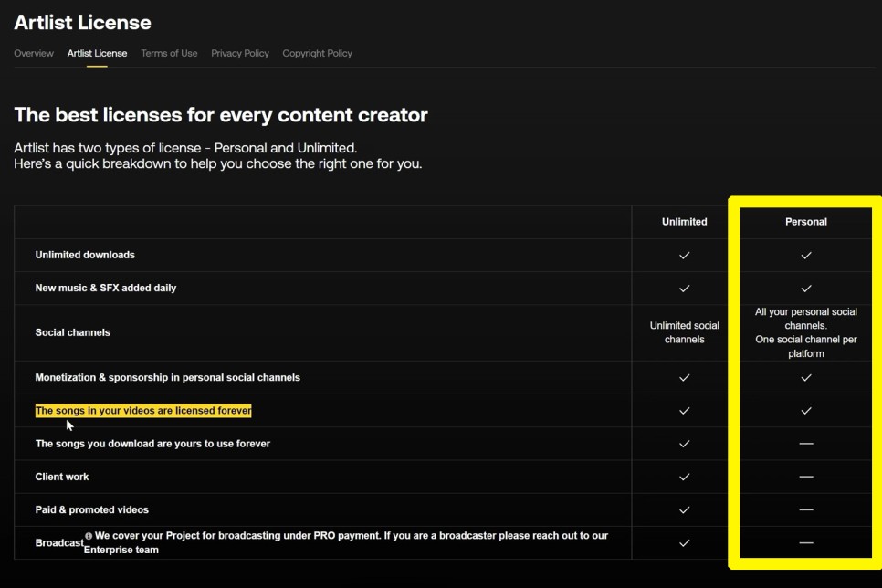
Task: Click the Personal column header
Action: tap(805, 222)
